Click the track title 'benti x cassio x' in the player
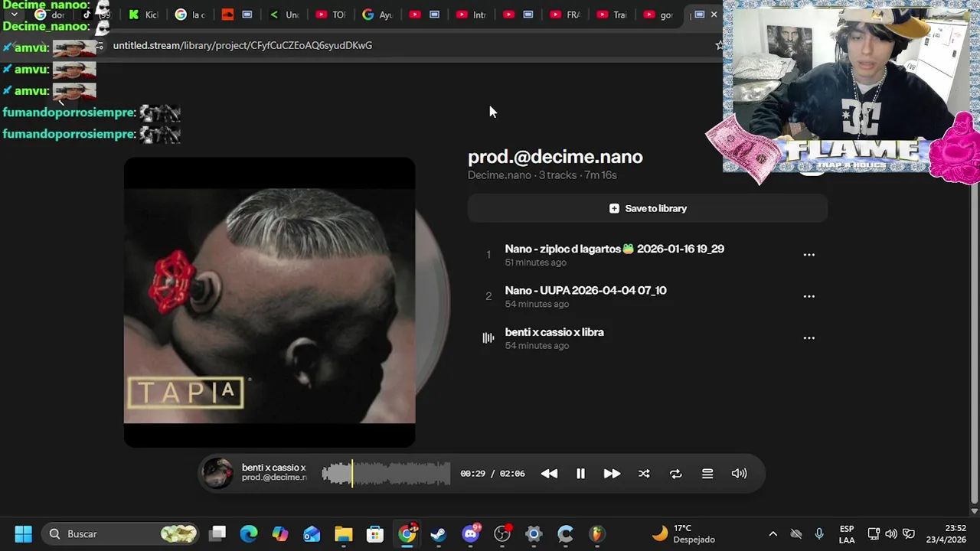Viewport: 980px width, 551px height. tap(273, 468)
